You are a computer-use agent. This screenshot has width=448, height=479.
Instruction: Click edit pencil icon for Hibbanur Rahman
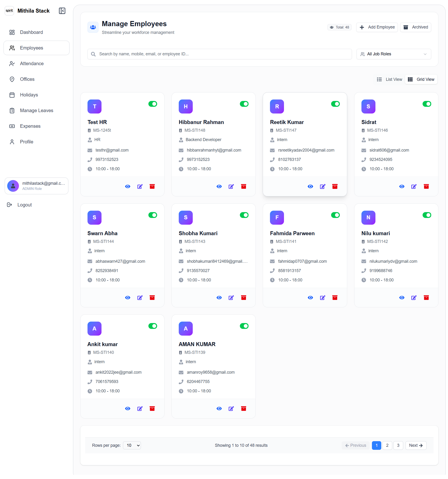pyautogui.click(x=231, y=187)
